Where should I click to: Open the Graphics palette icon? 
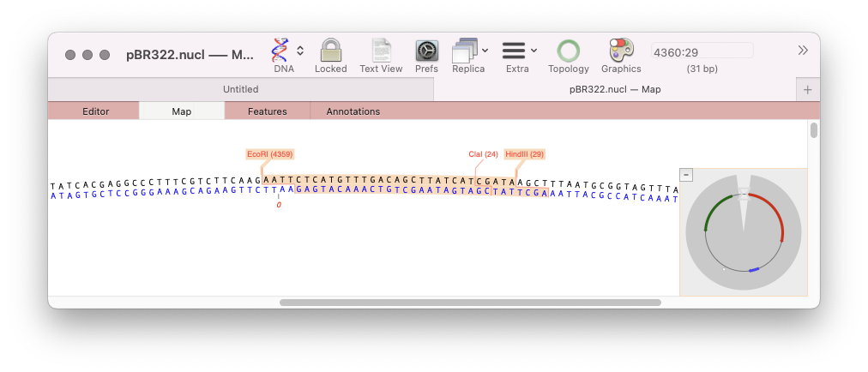pos(620,50)
